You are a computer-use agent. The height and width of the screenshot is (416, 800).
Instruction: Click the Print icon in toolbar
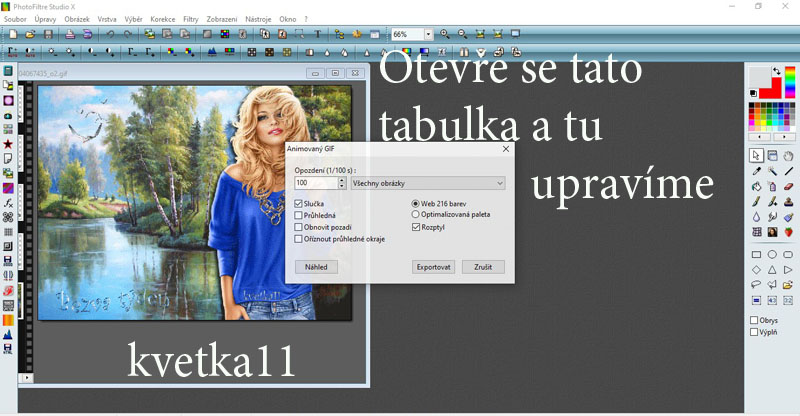pos(70,34)
